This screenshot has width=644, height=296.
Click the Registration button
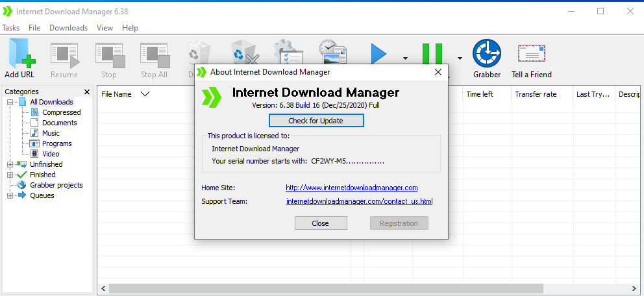tap(399, 223)
